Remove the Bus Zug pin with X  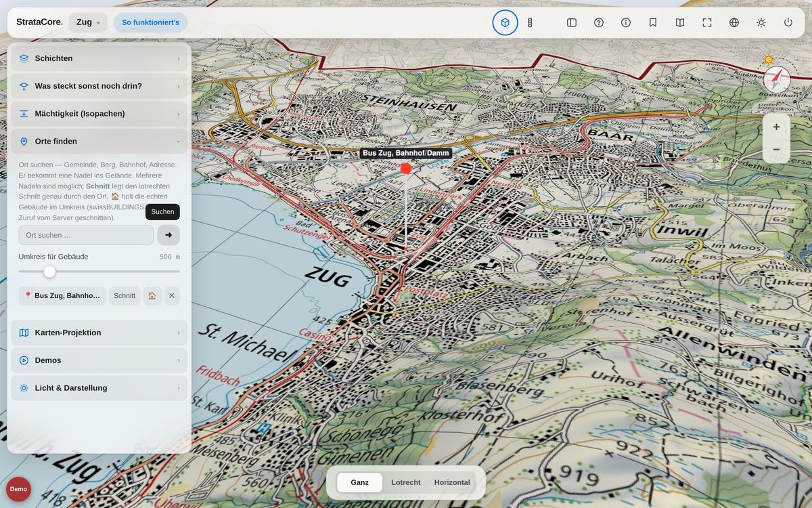pyautogui.click(x=172, y=296)
